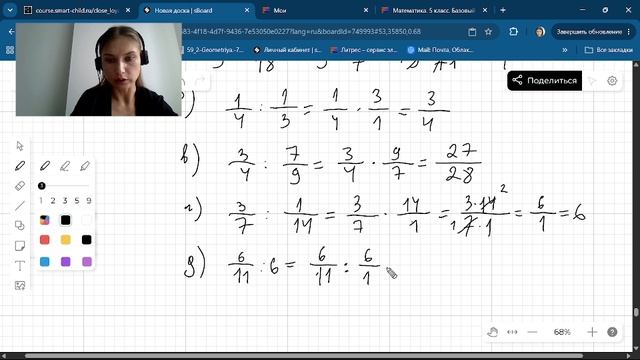This screenshot has height=360, width=640.
Task: Click the fit-to-width icon
Action: pyautogui.click(x=512, y=332)
